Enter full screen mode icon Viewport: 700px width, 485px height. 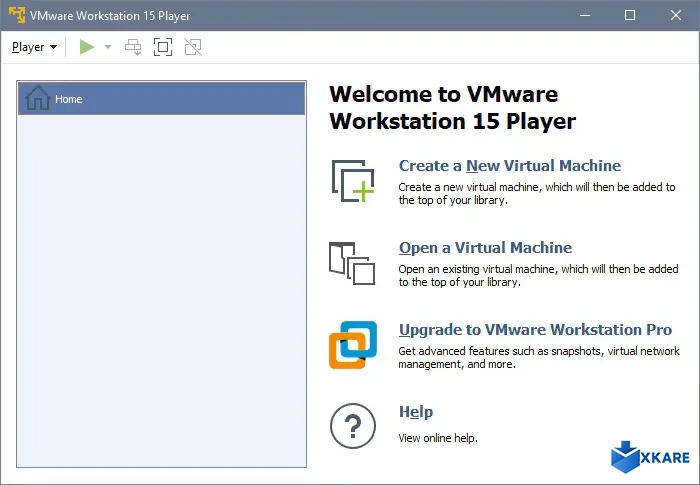(163, 47)
